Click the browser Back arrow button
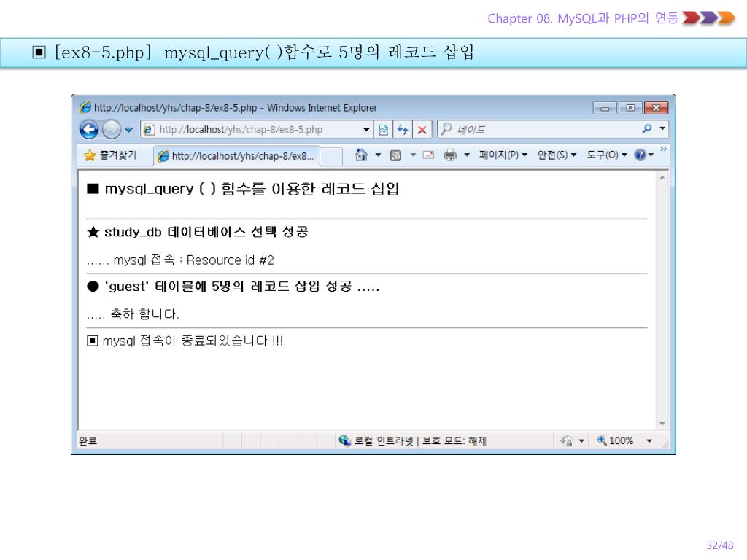The width and height of the screenshot is (747, 560). coord(89,130)
